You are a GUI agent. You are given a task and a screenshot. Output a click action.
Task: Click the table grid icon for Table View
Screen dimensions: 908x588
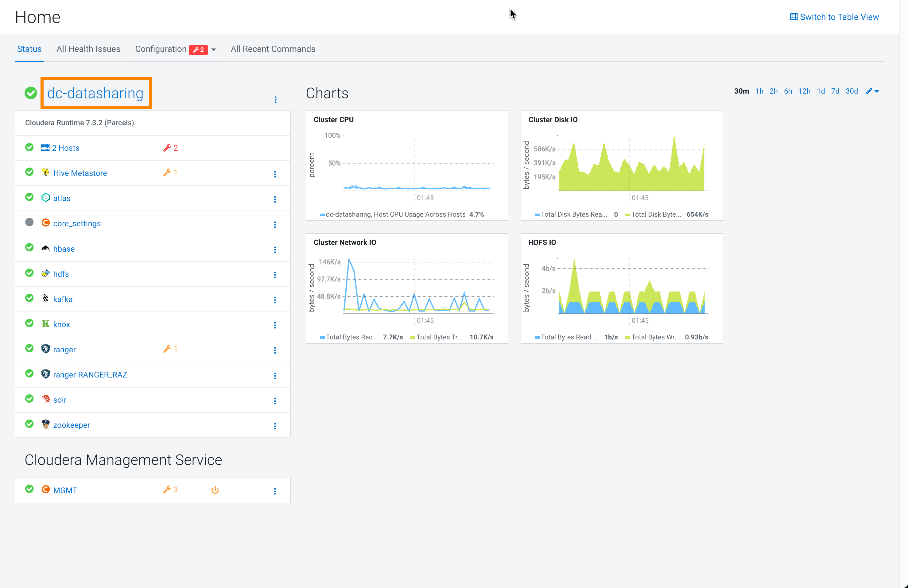coord(794,17)
